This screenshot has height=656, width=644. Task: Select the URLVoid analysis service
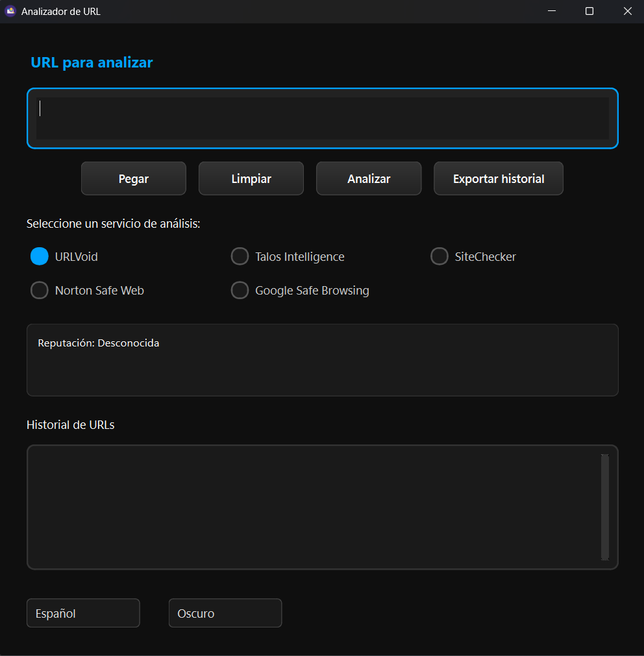40,256
